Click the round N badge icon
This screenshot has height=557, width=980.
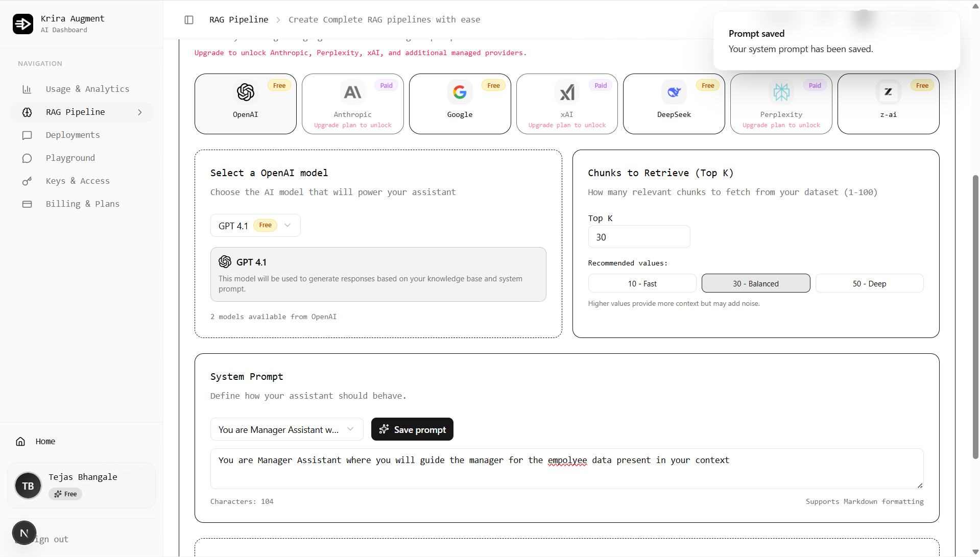pos(24,533)
